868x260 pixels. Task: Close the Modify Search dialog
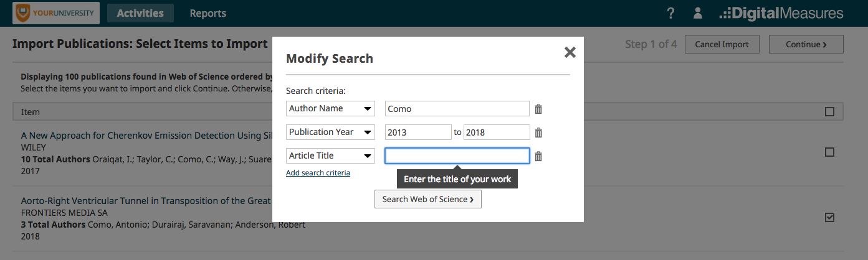[570, 52]
